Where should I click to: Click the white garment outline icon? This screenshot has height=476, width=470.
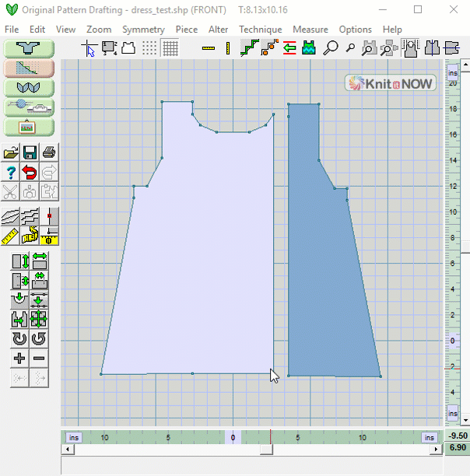[128, 48]
